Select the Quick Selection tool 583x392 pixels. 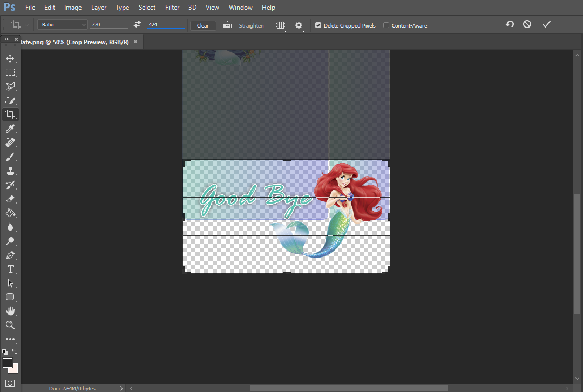10,100
